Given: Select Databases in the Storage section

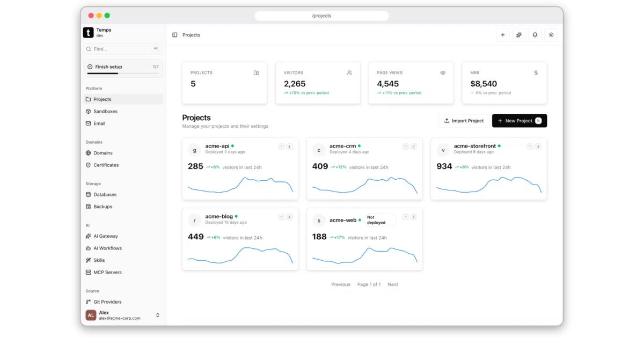Looking at the screenshot, I should tap(123, 195).
